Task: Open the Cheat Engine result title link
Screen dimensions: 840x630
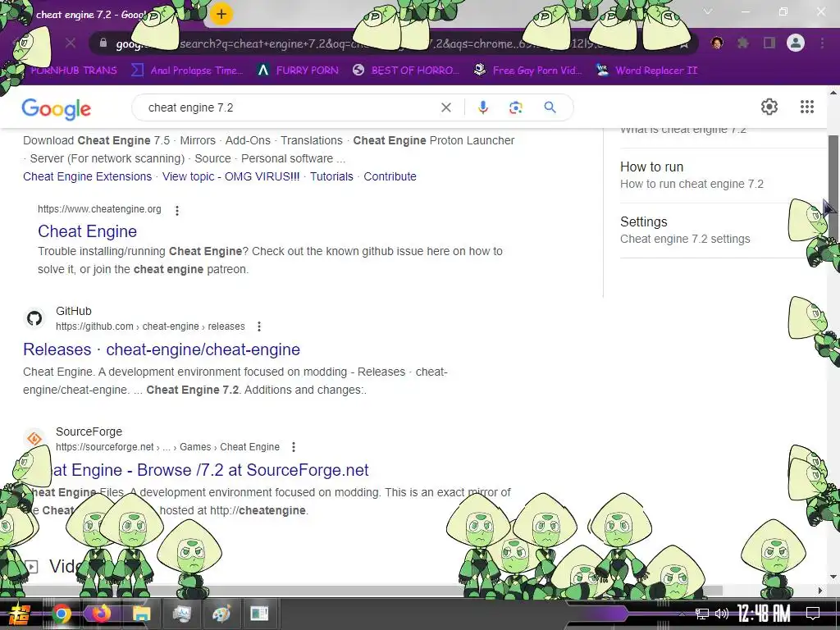Action: click(x=87, y=231)
